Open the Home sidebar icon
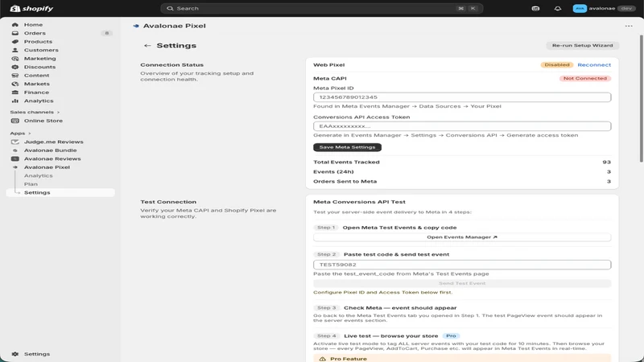The image size is (644, 362). [15, 25]
